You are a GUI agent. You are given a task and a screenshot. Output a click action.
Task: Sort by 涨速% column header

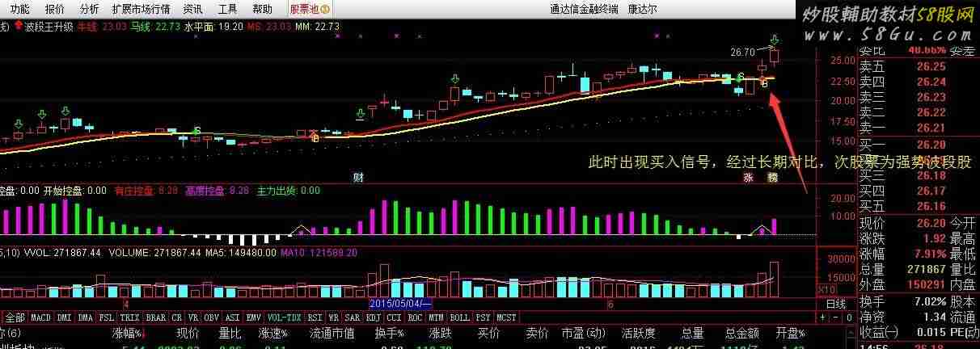273,332
